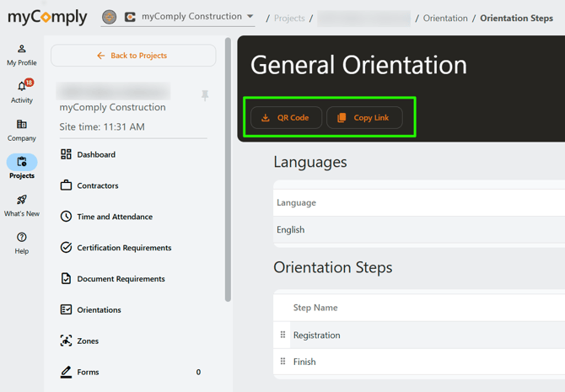The height and width of the screenshot is (392, 565).
Task: Click the Copy Link button
Action: pos(364,117)
